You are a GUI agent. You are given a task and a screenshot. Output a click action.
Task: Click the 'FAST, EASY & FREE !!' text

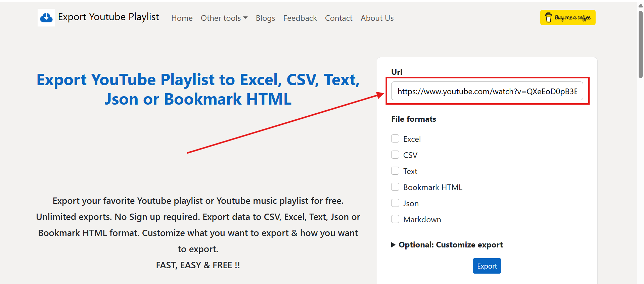(x=198, y=265)
